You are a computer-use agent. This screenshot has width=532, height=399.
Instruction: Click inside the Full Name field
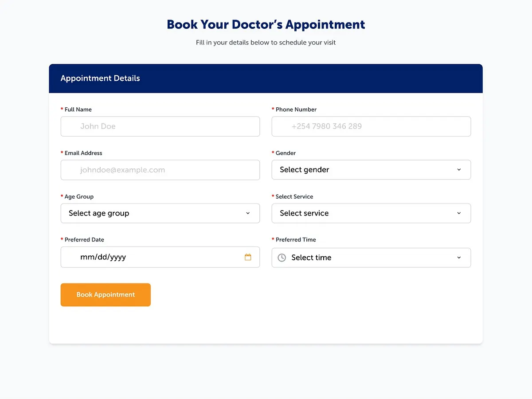[x=160, y=126]
